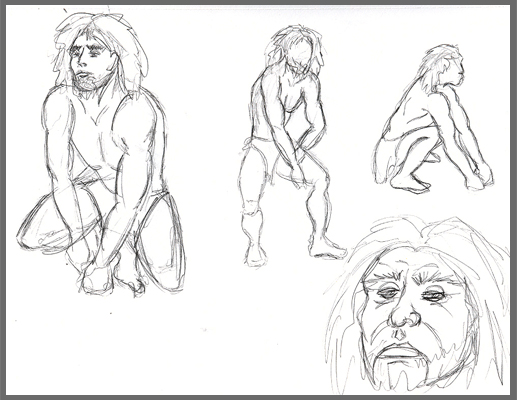Click the large kneeling caveman sketch
Screen dimensions: 517x400
tap(101, 155)
